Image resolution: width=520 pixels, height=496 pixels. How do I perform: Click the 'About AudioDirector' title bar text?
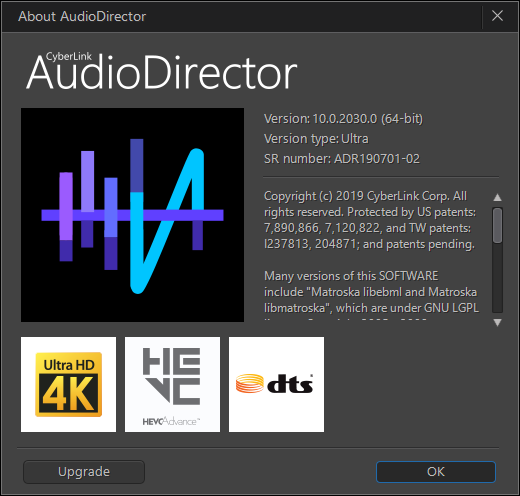(x=82, y=16)
